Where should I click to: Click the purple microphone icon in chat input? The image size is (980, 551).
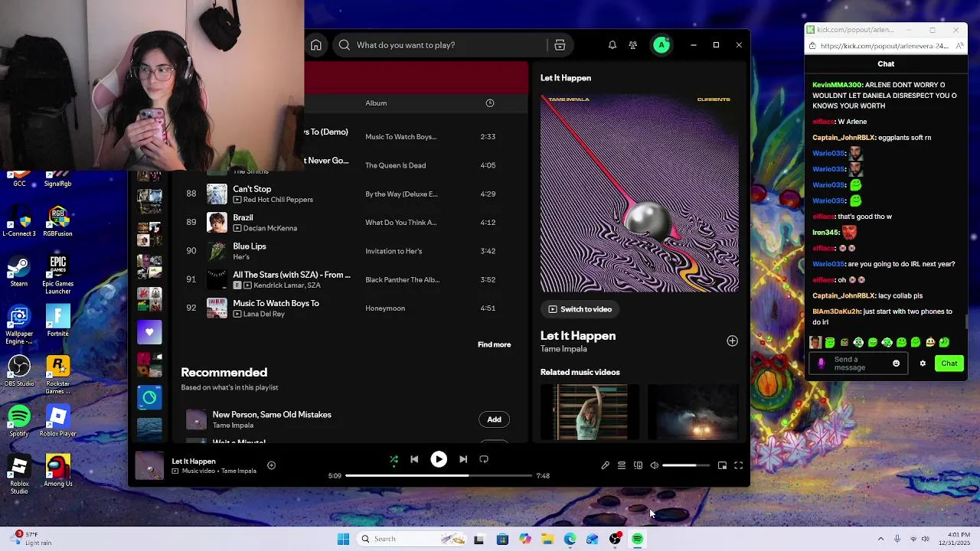point(822,364)
